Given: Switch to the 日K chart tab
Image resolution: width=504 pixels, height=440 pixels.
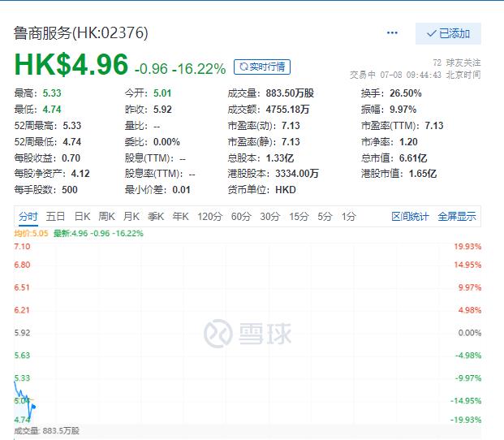Looking at the screenshot, I should (82, 216).
